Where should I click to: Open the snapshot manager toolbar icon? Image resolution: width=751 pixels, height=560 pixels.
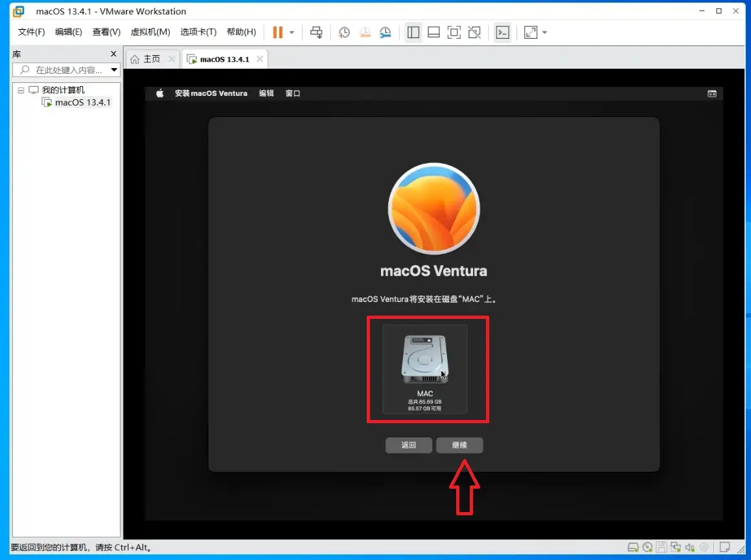[385, 32]
